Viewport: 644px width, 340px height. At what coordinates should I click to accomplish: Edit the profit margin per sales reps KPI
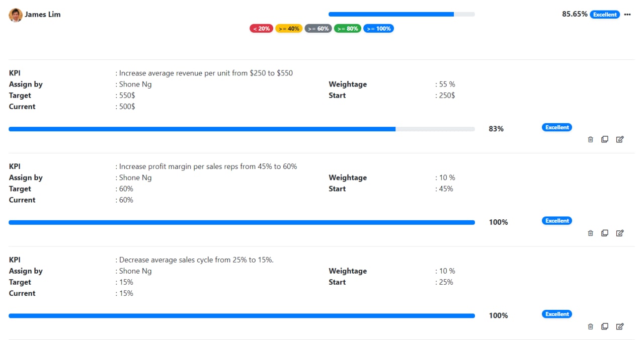620,233
